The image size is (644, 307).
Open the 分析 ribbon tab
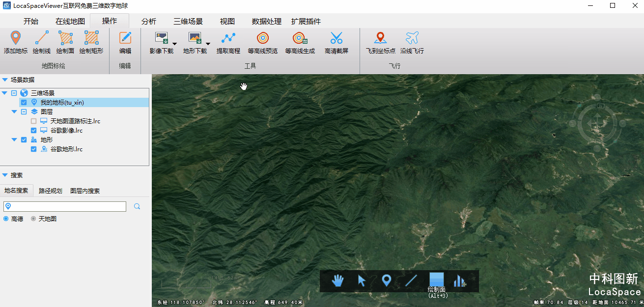tap(149, 21)
